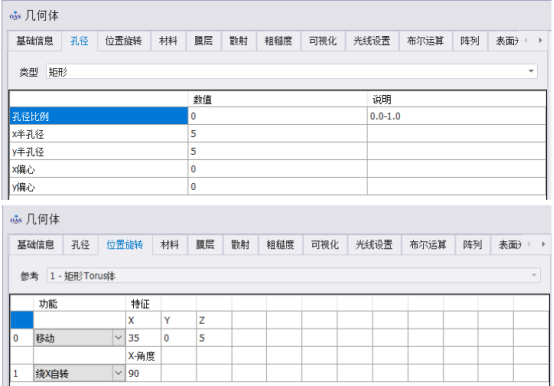Switch to 位置旋转 tab in upper panel

123,41
